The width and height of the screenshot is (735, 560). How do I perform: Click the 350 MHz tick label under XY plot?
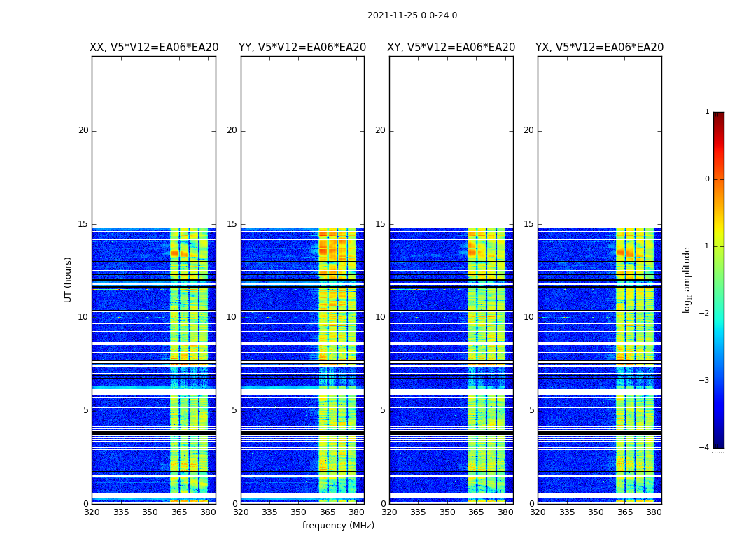point(447,512)
